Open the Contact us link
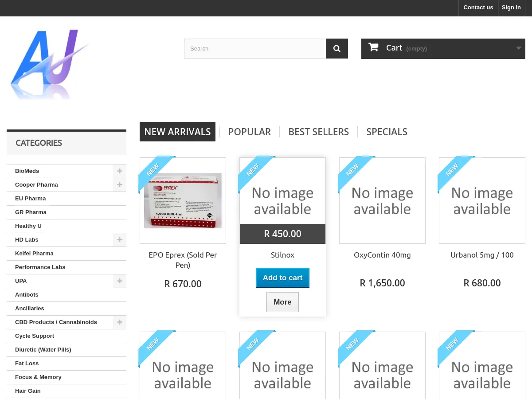Image resolution: width=532 pixels, height=399 pixels. [478, 8]
